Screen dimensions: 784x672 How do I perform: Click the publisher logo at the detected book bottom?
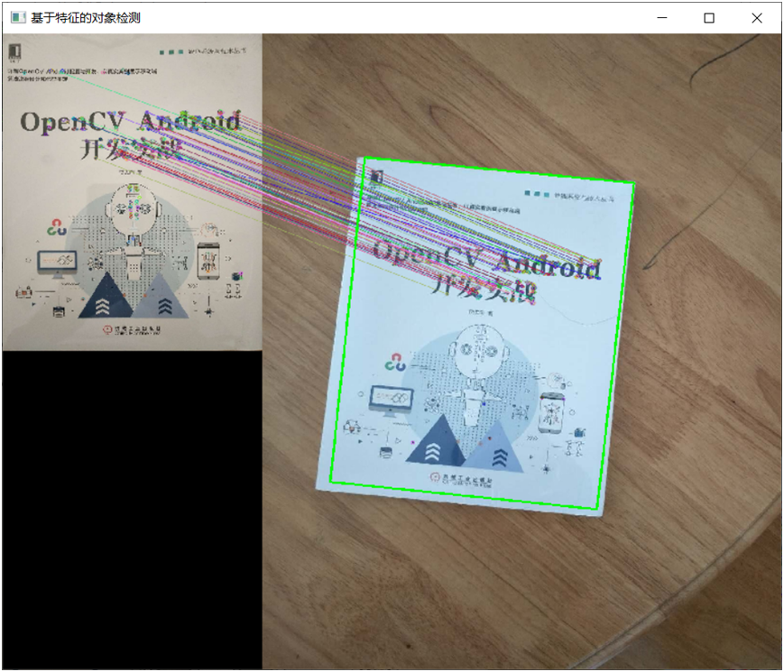[460, 479]
